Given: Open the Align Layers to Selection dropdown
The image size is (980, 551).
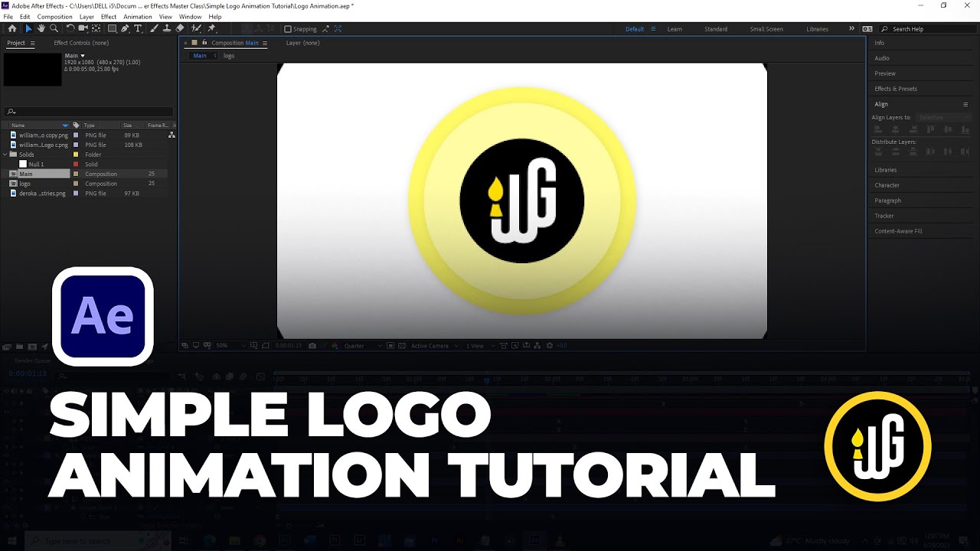Looking at the screenshot, I should tap(944, 117).
